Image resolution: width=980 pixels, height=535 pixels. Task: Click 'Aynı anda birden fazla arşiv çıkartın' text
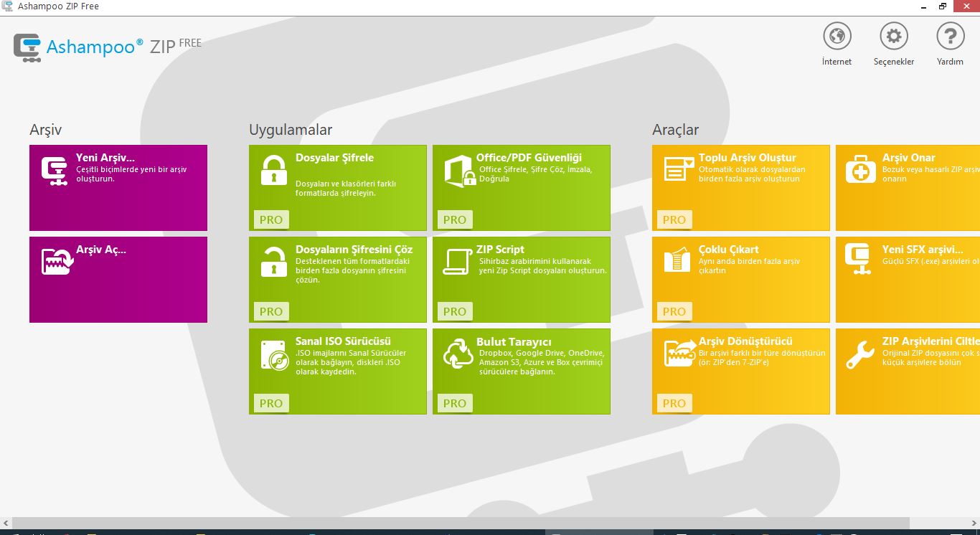tap(749, 266)
